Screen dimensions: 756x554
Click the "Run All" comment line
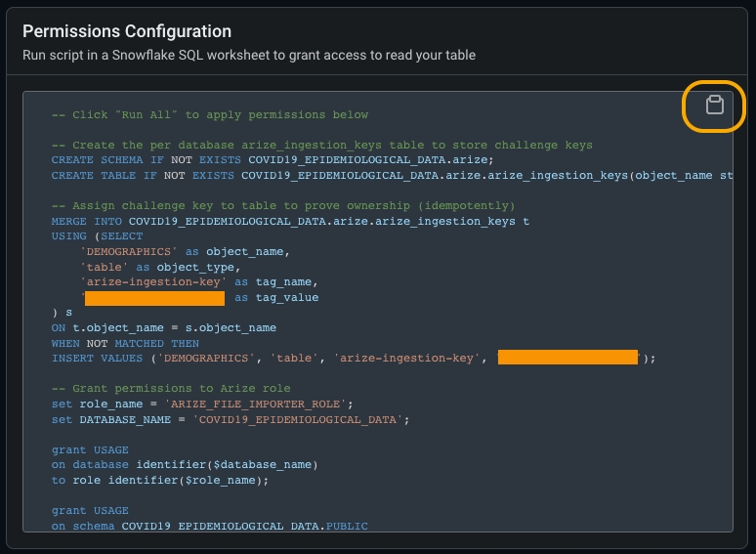pos(210,115)
